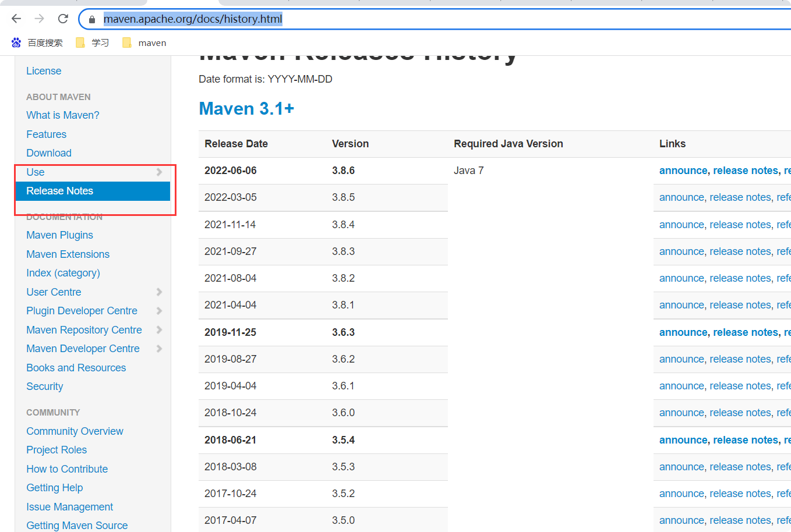
Task: Open the Community Overview link
Action: (75, 431)
